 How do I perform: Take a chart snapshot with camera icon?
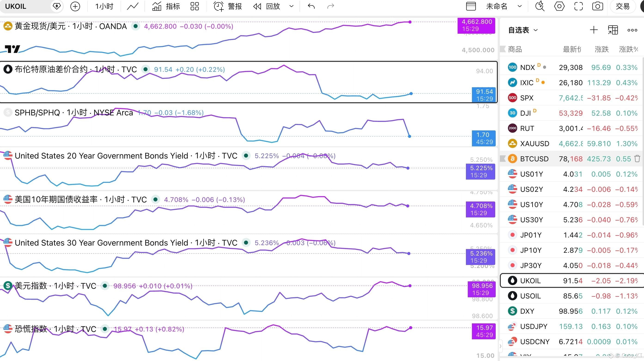(x=598, y=6)
